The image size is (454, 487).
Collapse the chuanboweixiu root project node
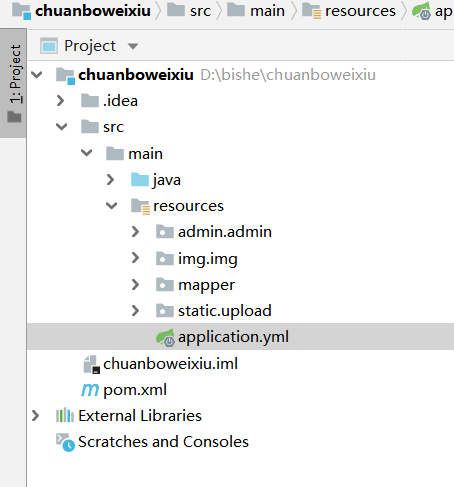(36, 74)
